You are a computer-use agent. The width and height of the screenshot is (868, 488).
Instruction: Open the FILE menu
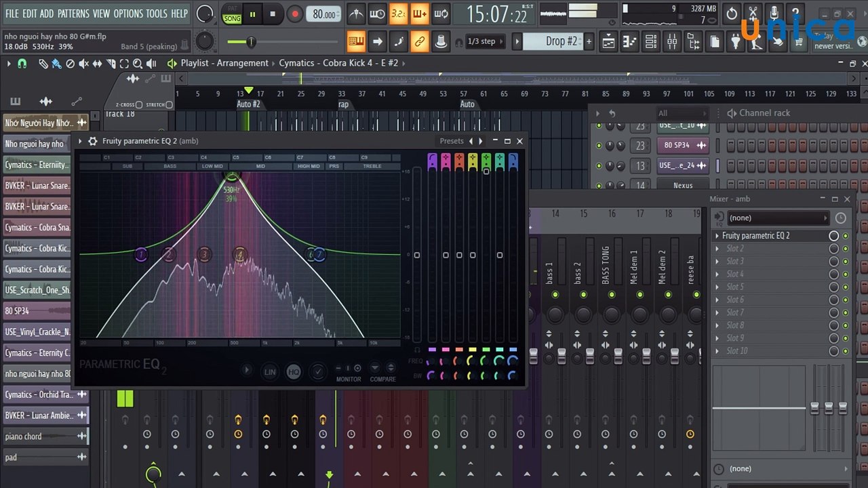[12, 14]
